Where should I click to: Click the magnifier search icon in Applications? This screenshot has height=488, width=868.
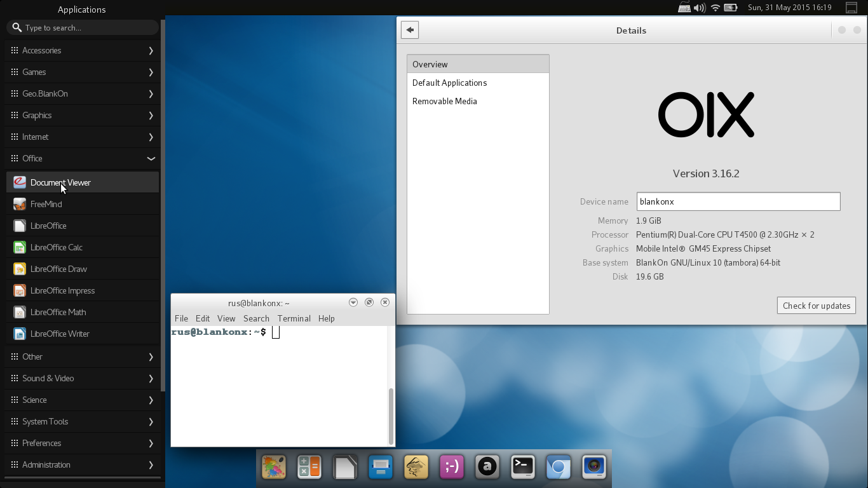(17, 27)
